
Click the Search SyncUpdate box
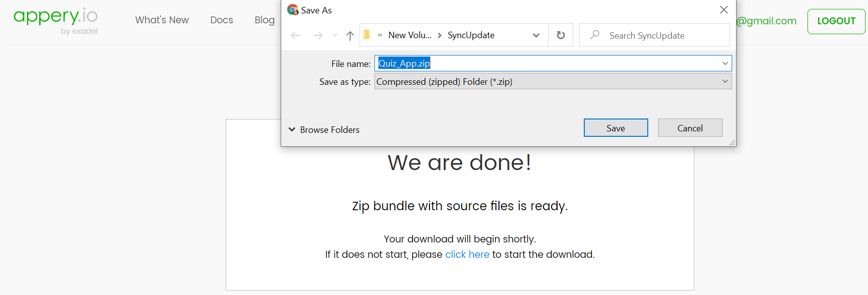[655, 35]
